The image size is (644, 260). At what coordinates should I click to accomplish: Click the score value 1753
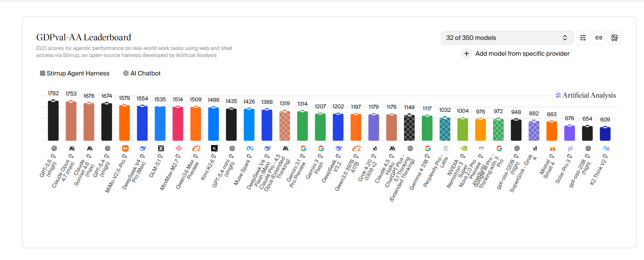(x=71, y=94)
